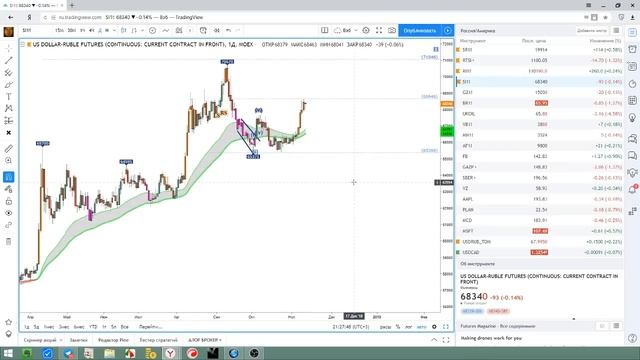Open the compare symbols tool

point(152,31)
